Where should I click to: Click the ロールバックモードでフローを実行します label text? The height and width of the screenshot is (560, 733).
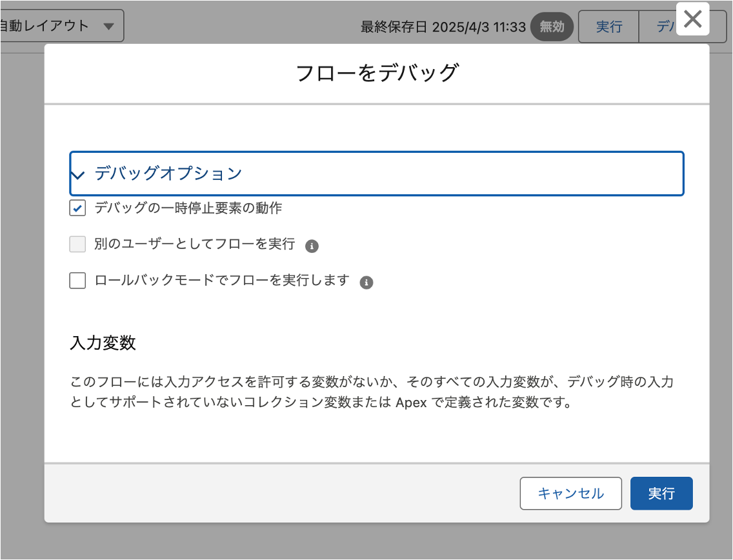(221, 281)
